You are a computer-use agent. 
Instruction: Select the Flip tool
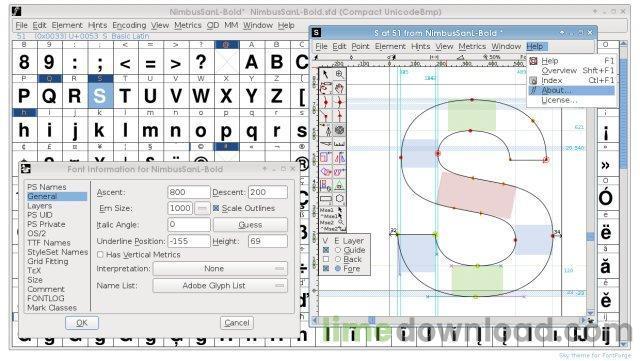(x=339, y=157)
